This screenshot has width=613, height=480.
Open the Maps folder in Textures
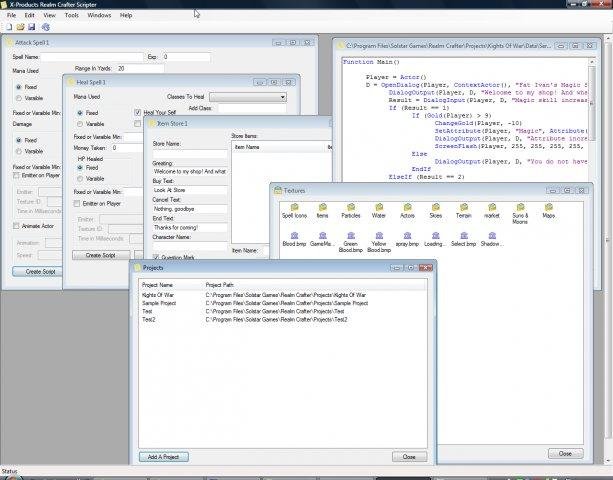coord(548,211)
